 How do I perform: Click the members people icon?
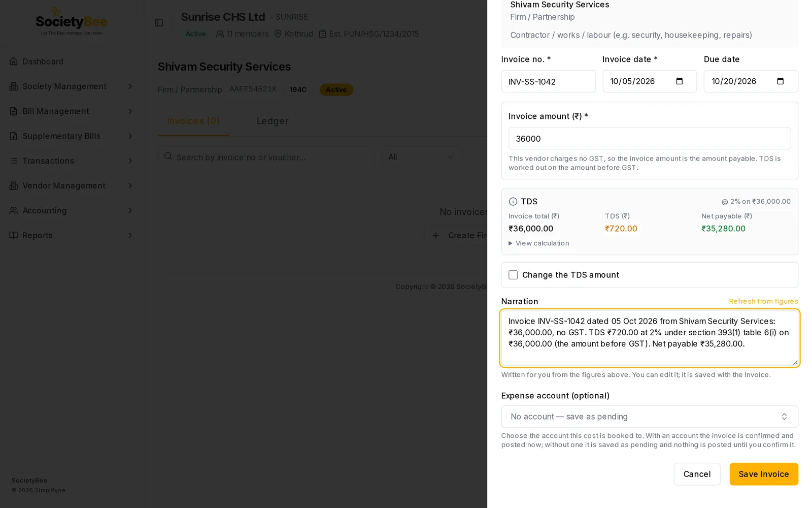[220, 34]
